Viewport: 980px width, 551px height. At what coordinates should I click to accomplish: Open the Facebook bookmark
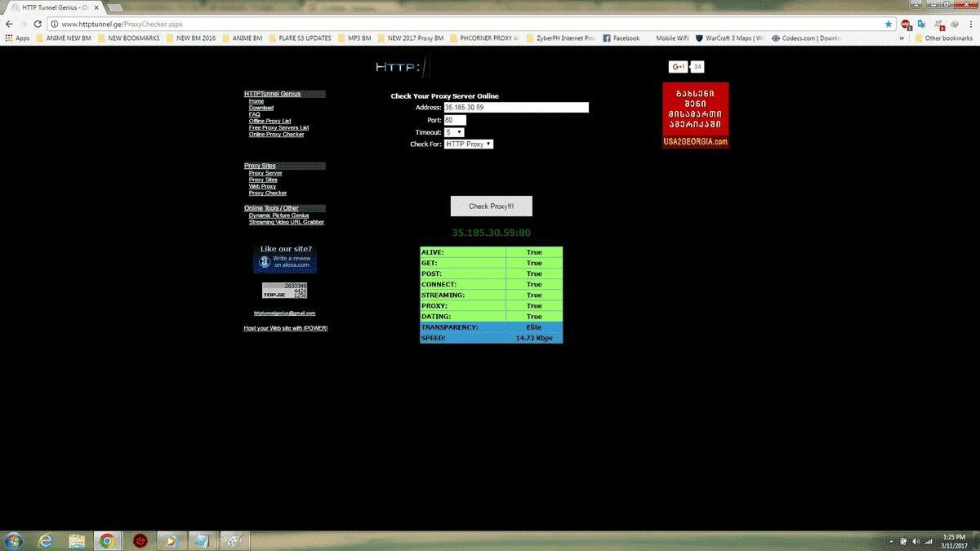621,38
